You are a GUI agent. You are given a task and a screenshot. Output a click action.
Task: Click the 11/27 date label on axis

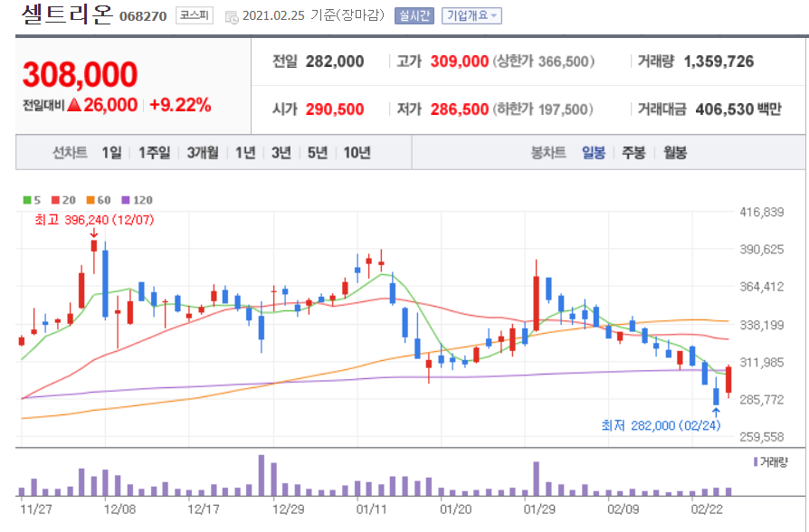(36, 509)
